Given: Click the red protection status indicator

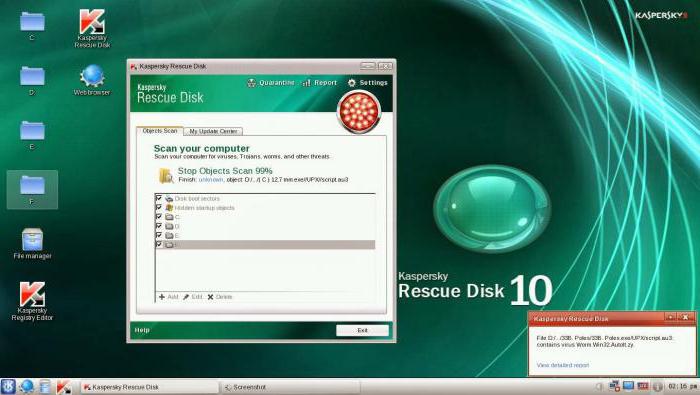Looking at the screenshot, I should click(359, 112).
